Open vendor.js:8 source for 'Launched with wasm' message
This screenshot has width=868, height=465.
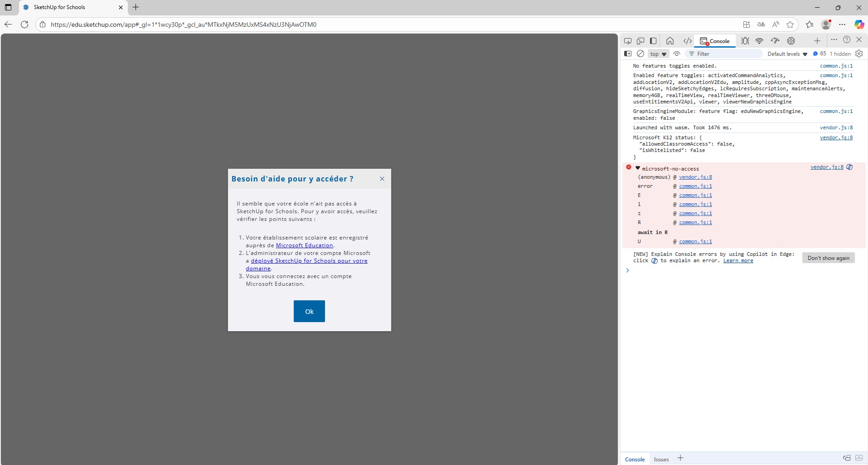(836, 127)
